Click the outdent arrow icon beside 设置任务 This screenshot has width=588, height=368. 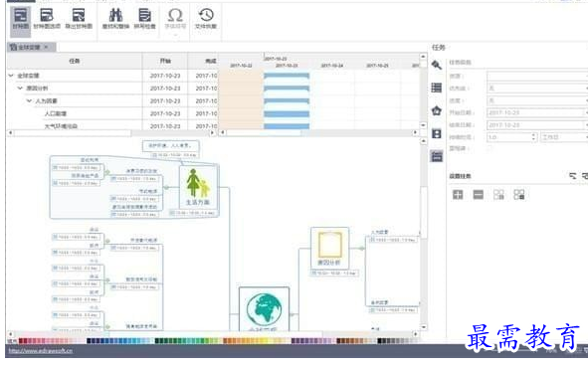[x=573, y=176]
